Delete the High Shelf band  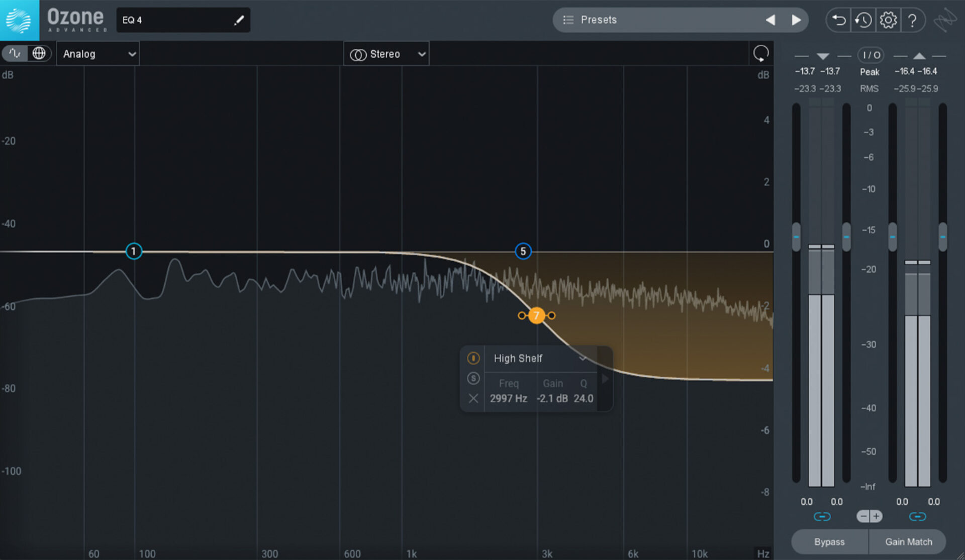(473, 398)
